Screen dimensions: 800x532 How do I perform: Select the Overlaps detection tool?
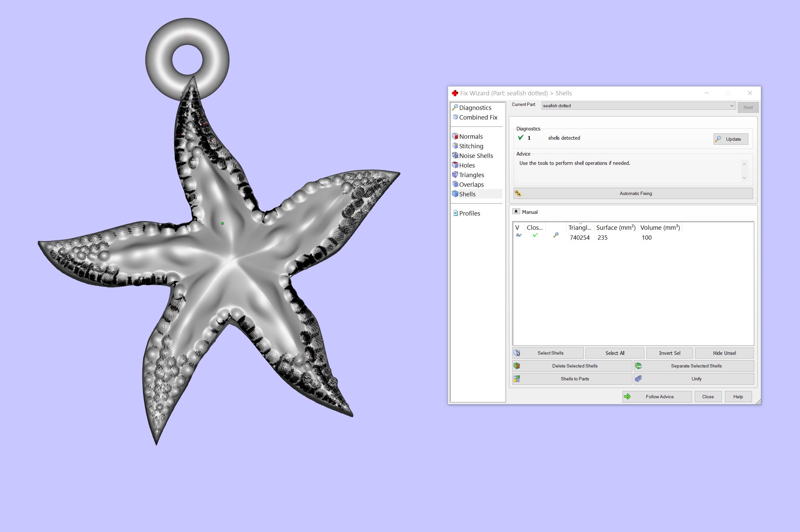pos(471,184)
